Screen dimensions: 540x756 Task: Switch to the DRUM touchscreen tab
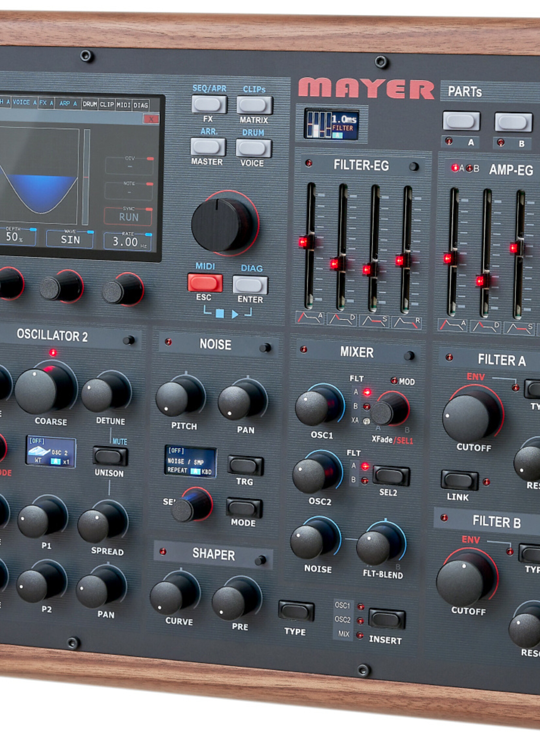[90, 104]
